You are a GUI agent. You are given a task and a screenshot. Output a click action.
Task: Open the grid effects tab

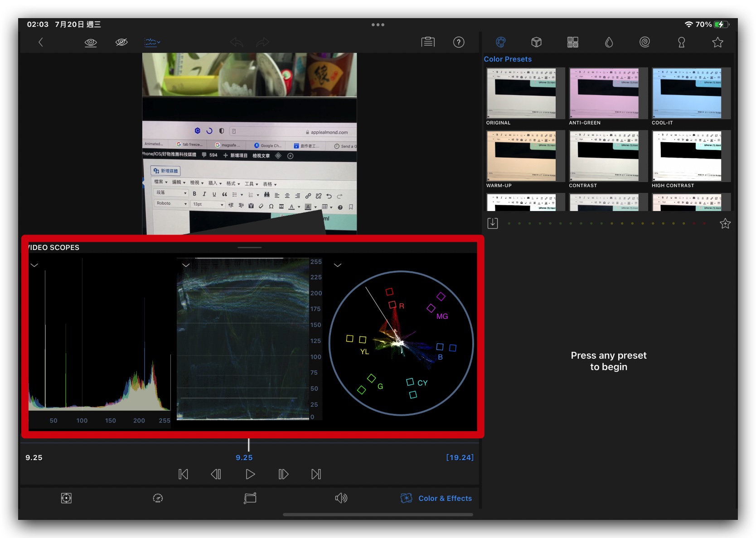[x=573, y=42]
